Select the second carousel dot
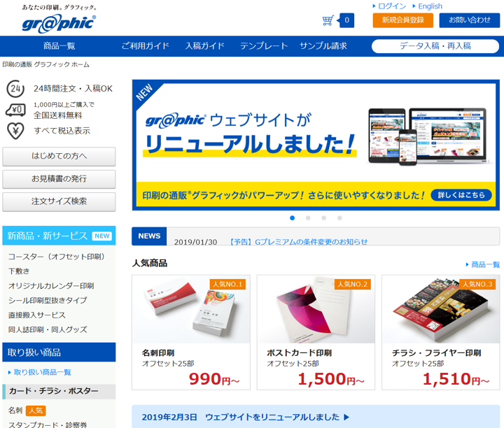Viewport: 504px width, 428px height. coord(308,218)
